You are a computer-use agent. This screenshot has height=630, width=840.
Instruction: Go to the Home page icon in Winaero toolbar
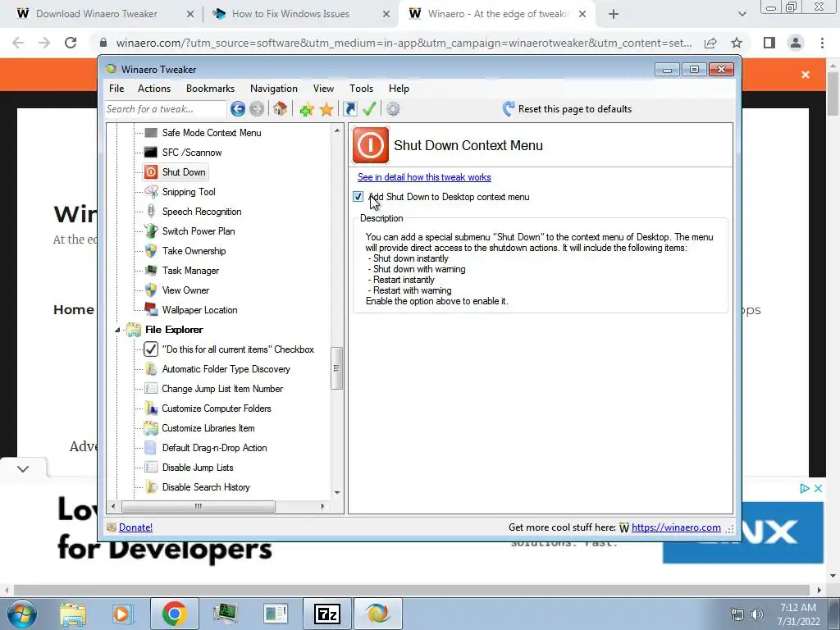pyautogui.click(x=280, y=109)
